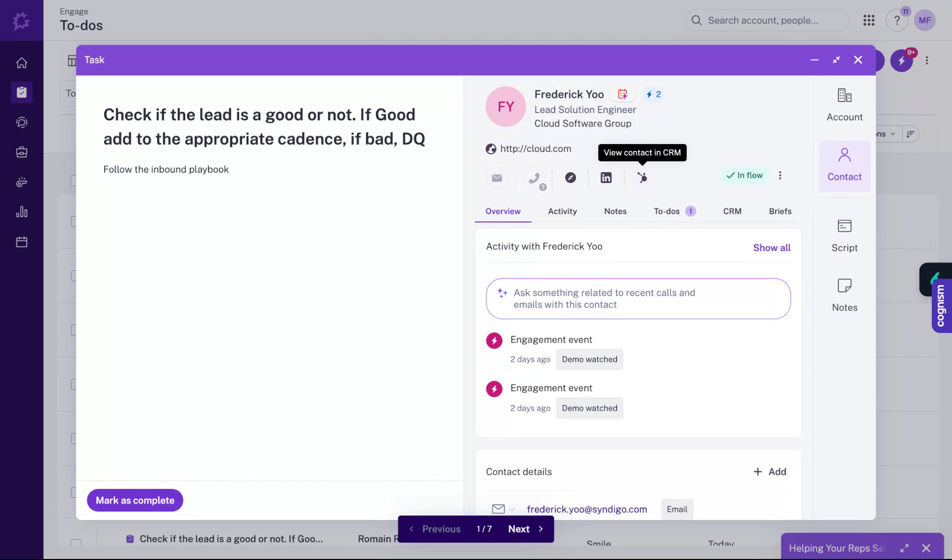Open the calendar icon in the left sidebar

[21, 241]
